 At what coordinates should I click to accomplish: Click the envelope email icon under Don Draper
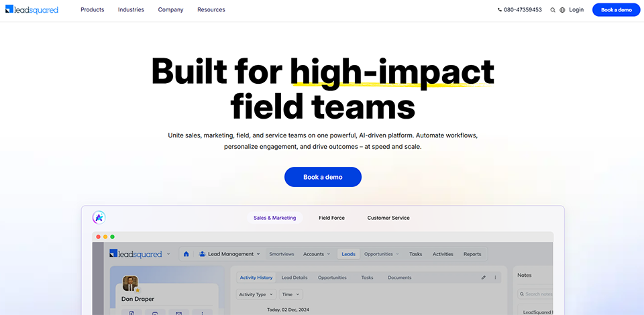(178, 313)
